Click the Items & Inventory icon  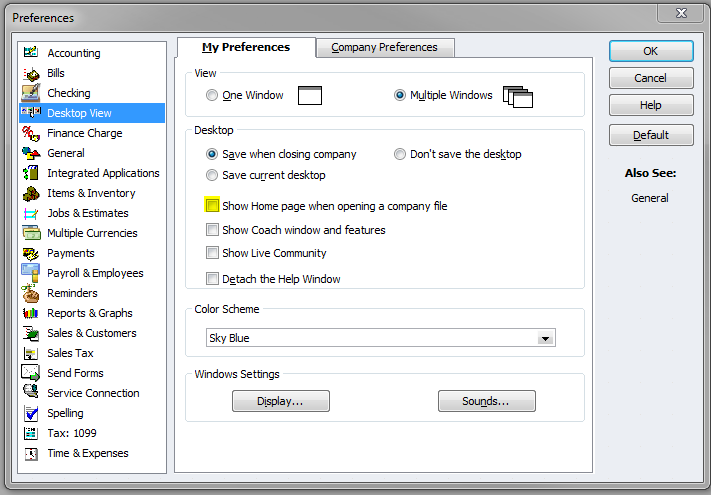point(31,193)
